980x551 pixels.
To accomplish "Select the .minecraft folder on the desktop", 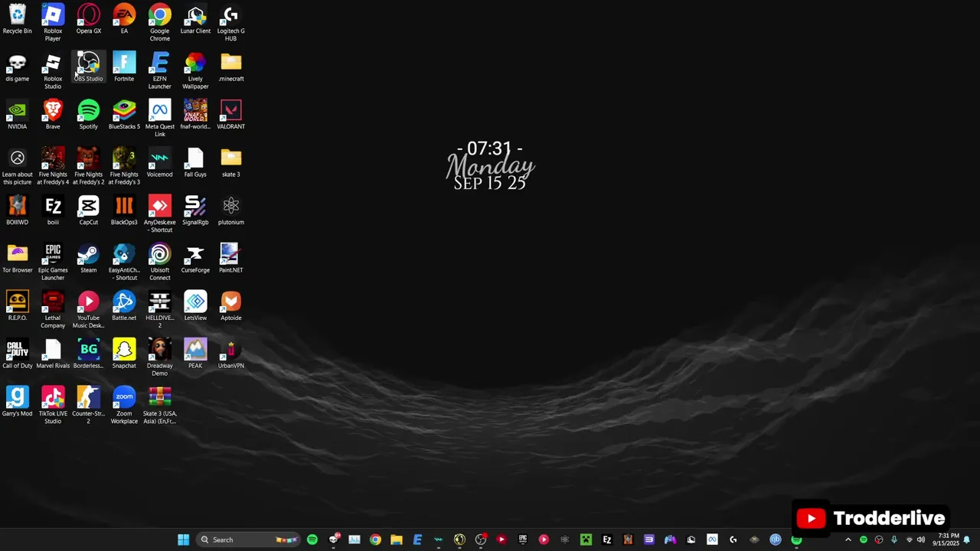I will pyautogui.click(x=230, y=68).
